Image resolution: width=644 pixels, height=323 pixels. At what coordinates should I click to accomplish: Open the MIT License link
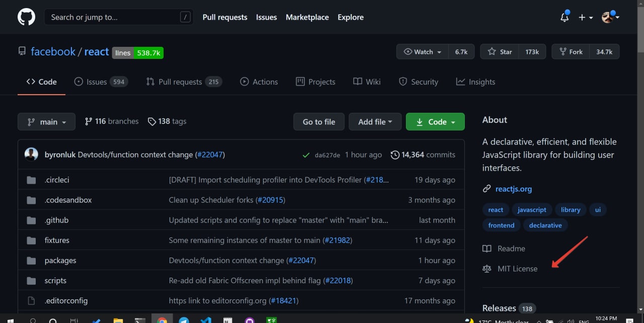[510, 269]
